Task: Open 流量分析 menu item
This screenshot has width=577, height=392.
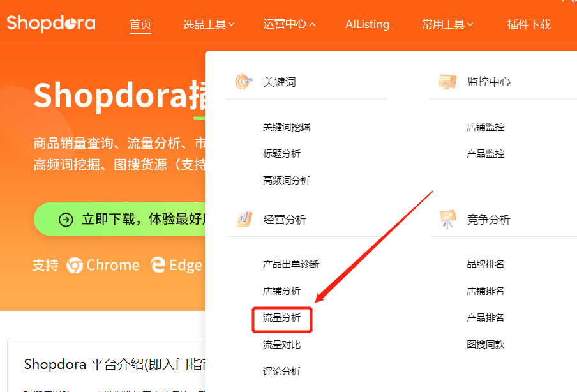Action: coord(281,318)
